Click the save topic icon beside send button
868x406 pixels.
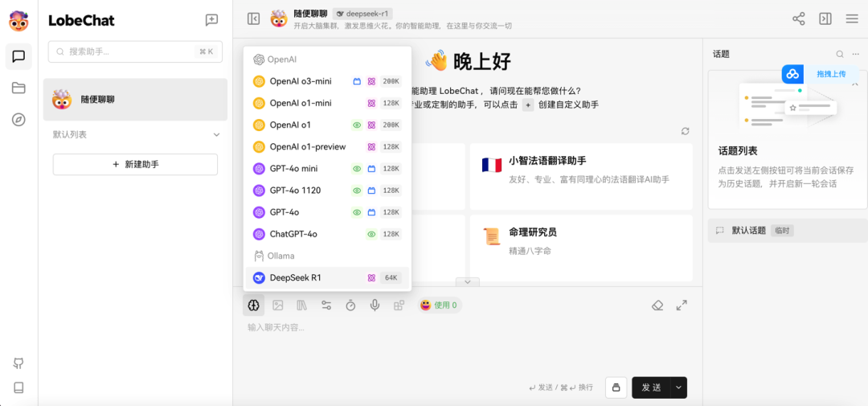pos(616,388)
